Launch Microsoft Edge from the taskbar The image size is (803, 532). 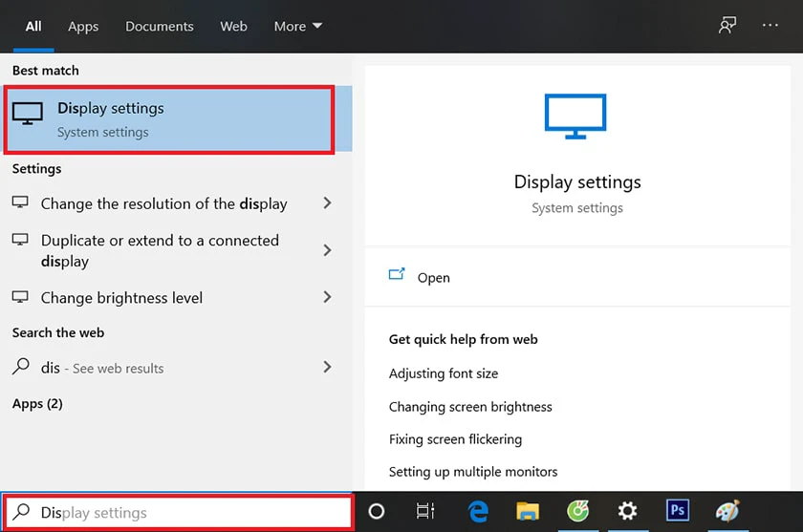[x=478, y=511]
